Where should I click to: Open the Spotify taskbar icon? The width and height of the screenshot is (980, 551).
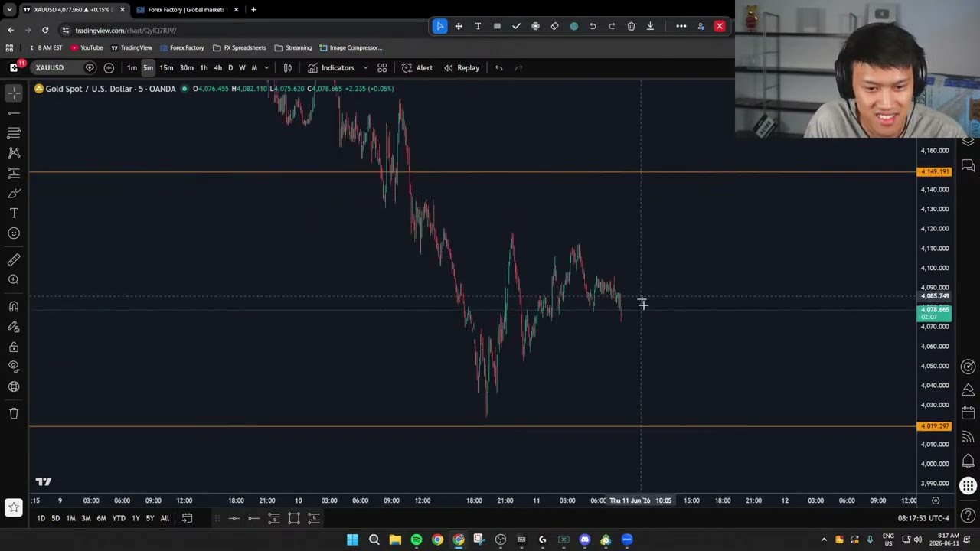[x=416, y=540]
